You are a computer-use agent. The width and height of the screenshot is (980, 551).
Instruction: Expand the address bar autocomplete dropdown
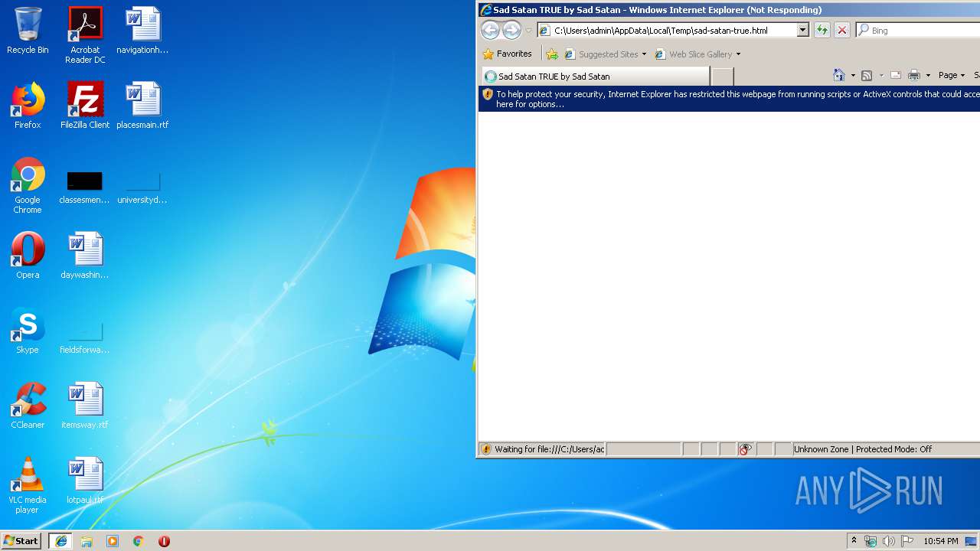802,31
